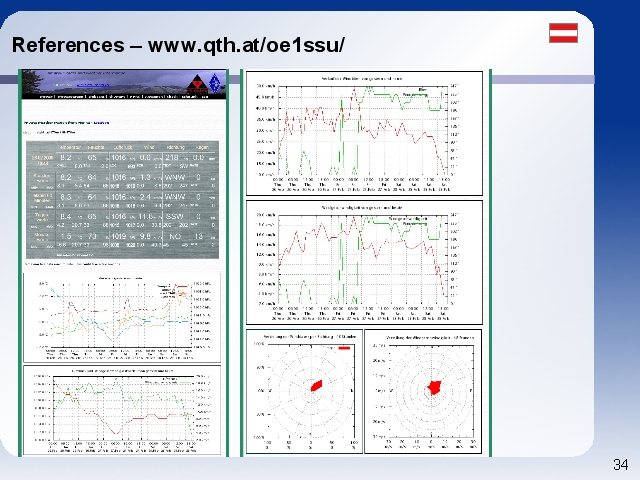Click the Austrian flag icon
This screenshot has height=480, width=640.
coord(563,32)
